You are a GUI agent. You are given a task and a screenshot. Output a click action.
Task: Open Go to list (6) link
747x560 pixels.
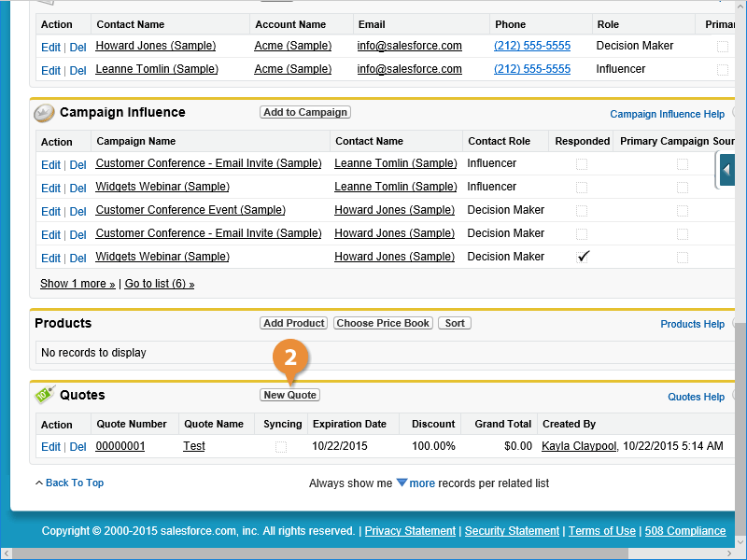pos(160,284)
